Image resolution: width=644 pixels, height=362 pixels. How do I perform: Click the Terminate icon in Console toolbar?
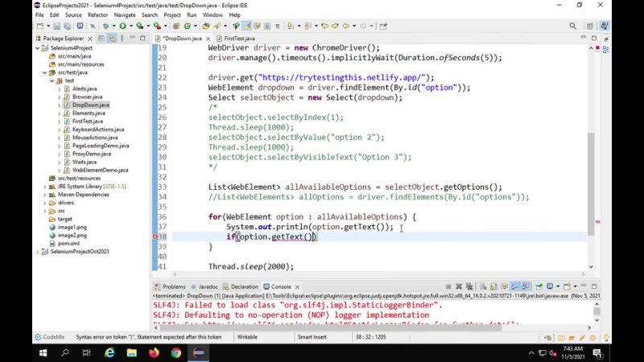448,286
